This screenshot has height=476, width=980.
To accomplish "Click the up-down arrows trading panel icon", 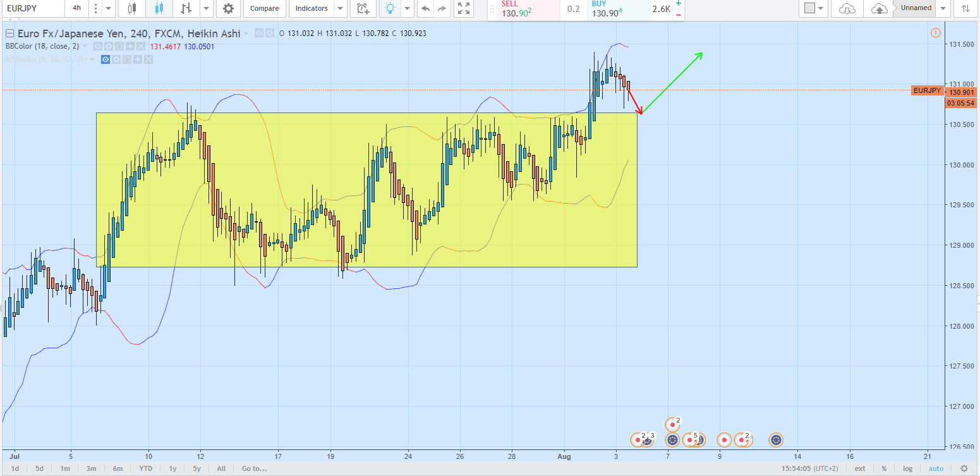I will 965,8.
